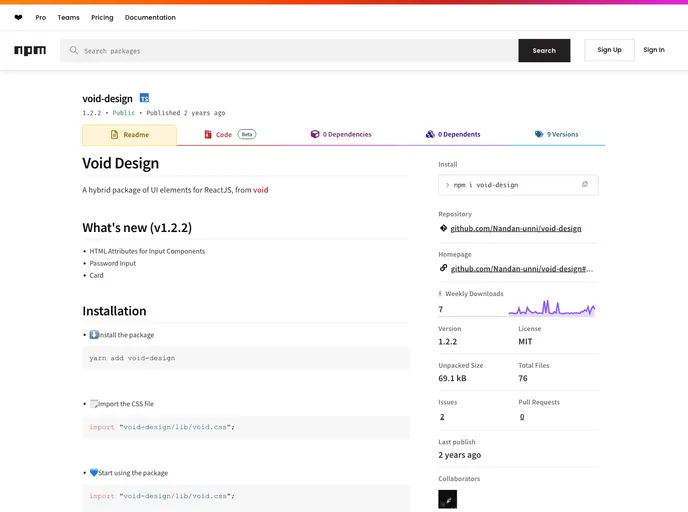This screenshot has width=688, height=512.
Task: Copy the npm install command
Action: coord(585,184)
